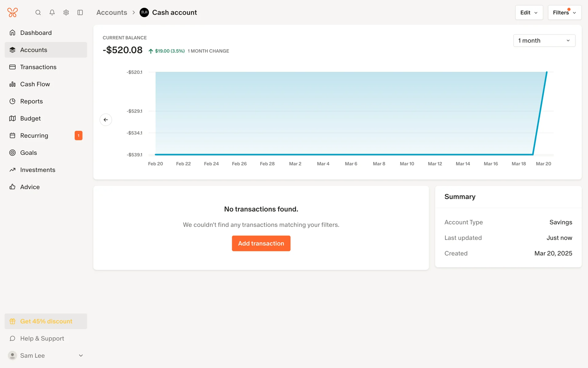The image size is (588, 368).
Task: Toggle the sidebar panel icon
Action: (x=80, y=13)
